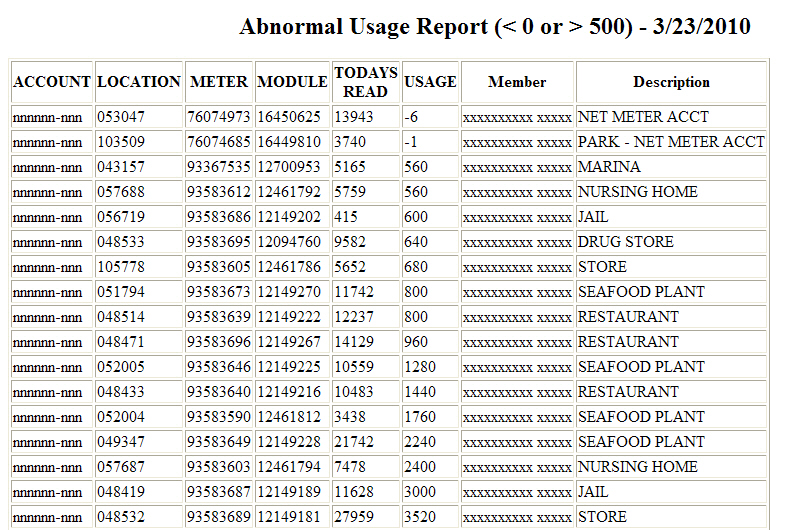Screen dimensions: 787x530
Task: Click the USAGE column header
Action: pyautogui.click(x=430, y=82)
